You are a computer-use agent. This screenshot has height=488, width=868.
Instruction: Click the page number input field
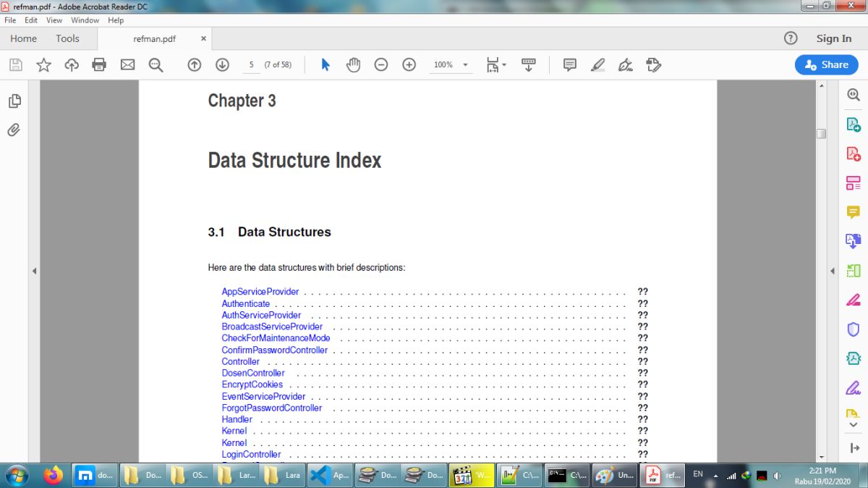251,65
